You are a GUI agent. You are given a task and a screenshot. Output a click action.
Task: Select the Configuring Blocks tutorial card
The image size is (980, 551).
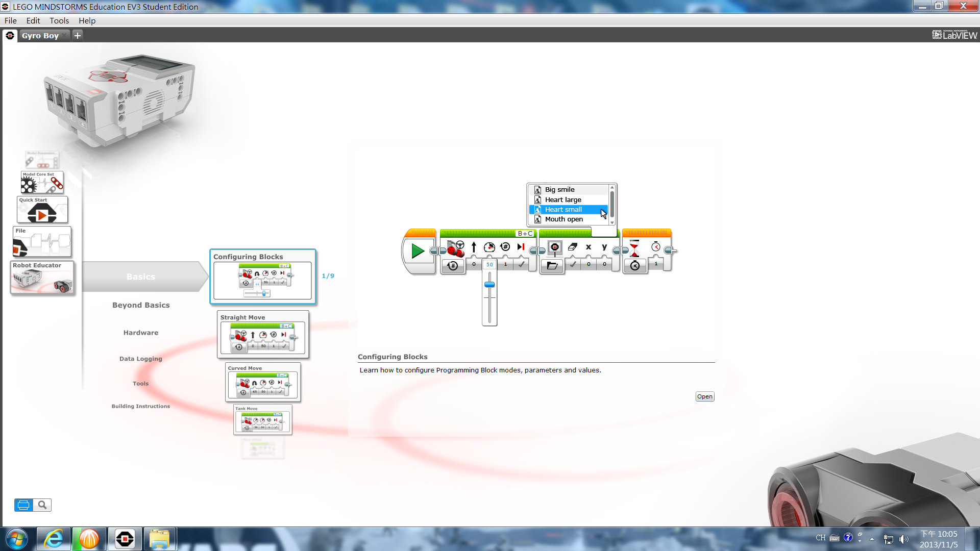tap(263, 277)
